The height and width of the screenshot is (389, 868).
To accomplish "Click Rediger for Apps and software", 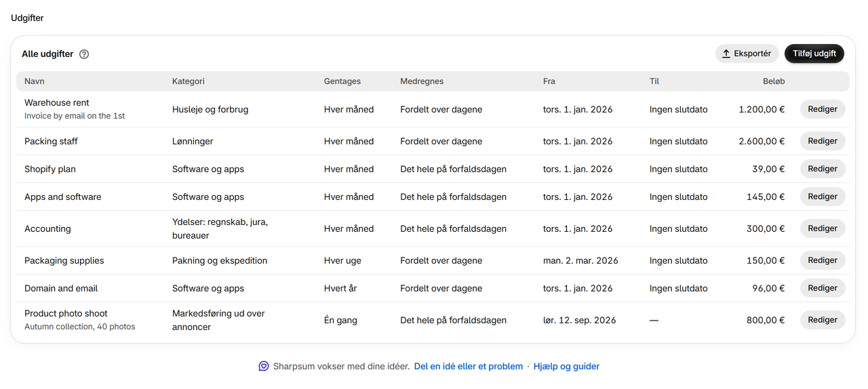I will tap(823, 197).
